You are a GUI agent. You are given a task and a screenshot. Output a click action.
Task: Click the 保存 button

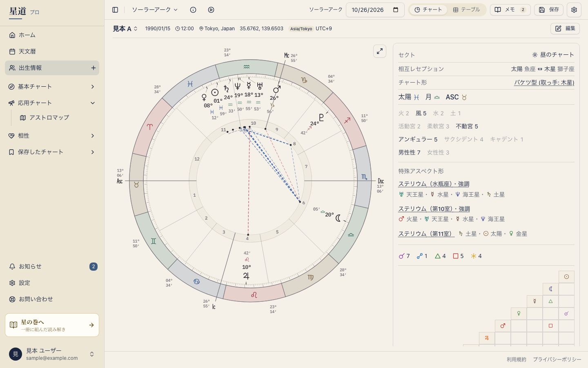tap(549, 10)
